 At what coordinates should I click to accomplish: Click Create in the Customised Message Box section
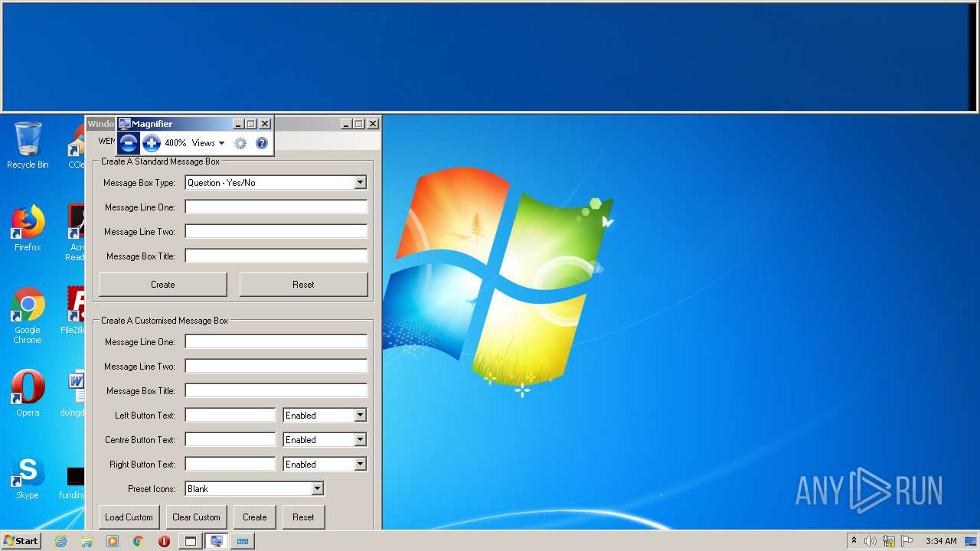click(x=255, y=517)
